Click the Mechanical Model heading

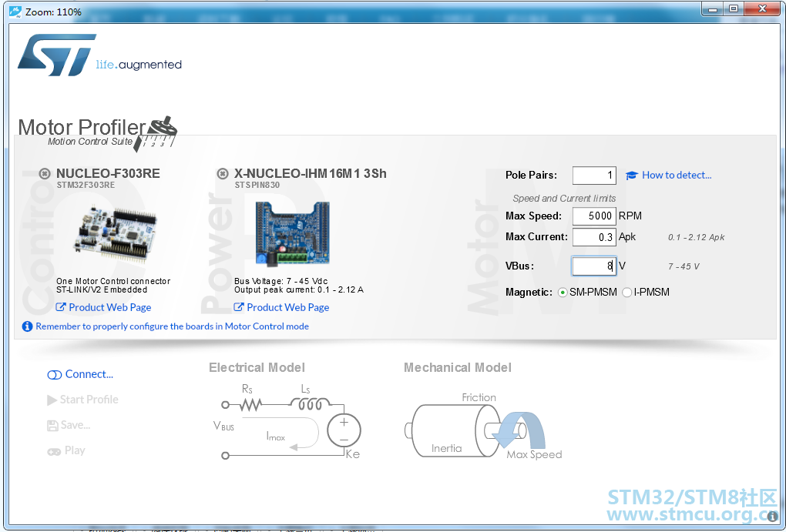click(x=458, y=368)
